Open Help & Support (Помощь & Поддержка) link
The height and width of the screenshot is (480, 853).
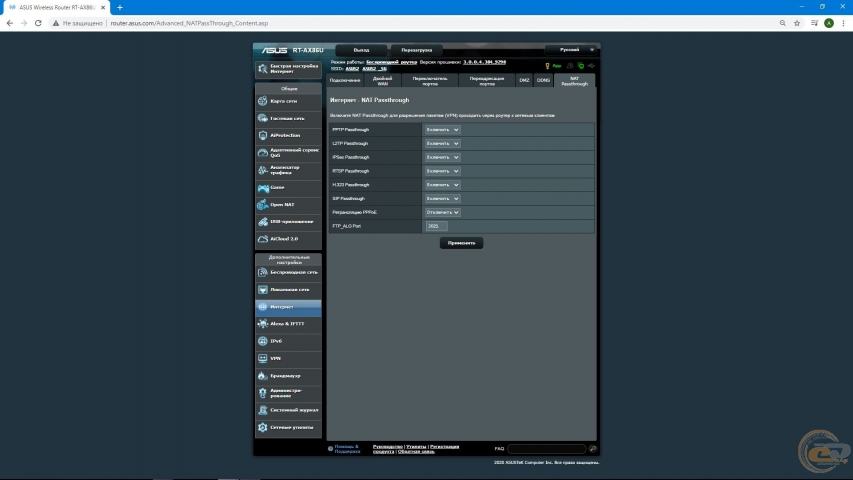point(347,449)
